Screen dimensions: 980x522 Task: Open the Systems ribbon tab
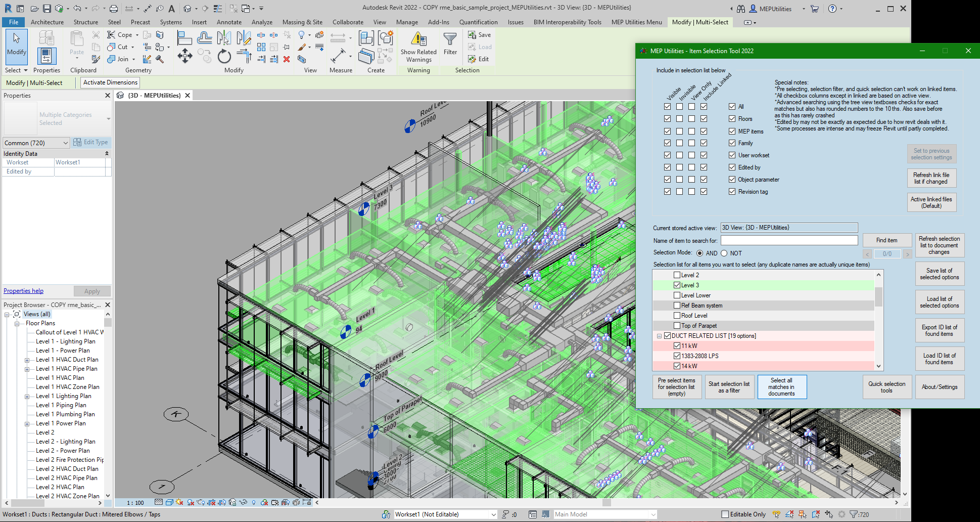tap(171, 22)
